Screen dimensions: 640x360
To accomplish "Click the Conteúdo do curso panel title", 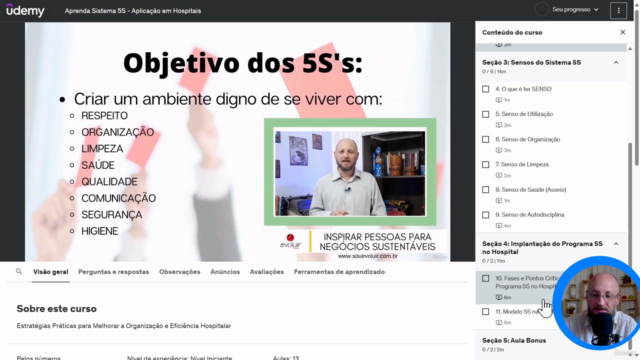I will coord(512,32).
